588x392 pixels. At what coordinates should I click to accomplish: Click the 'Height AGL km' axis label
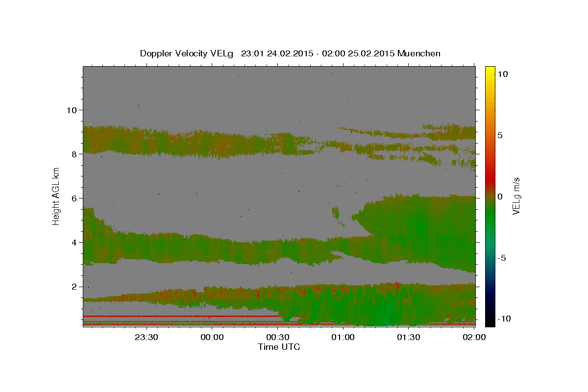coord(56,196)
